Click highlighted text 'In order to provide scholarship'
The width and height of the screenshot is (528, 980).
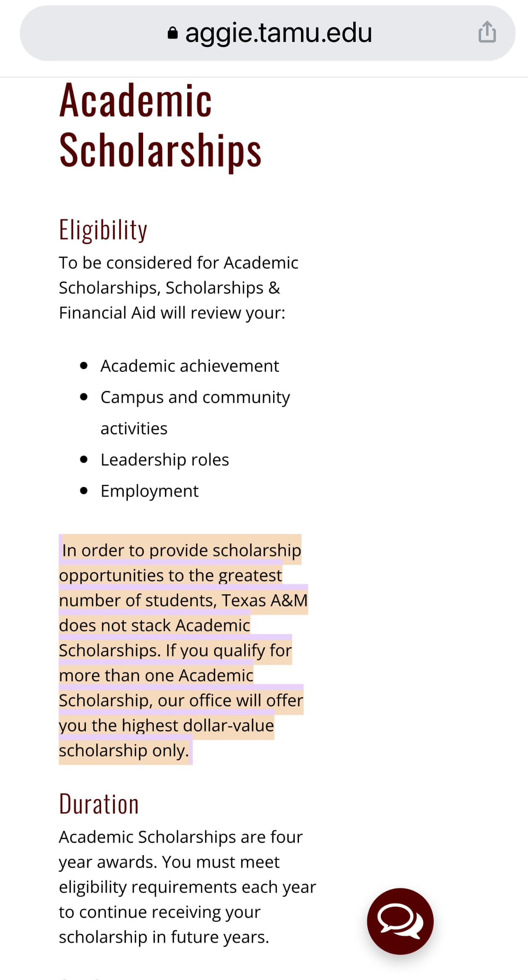point(182,550)
